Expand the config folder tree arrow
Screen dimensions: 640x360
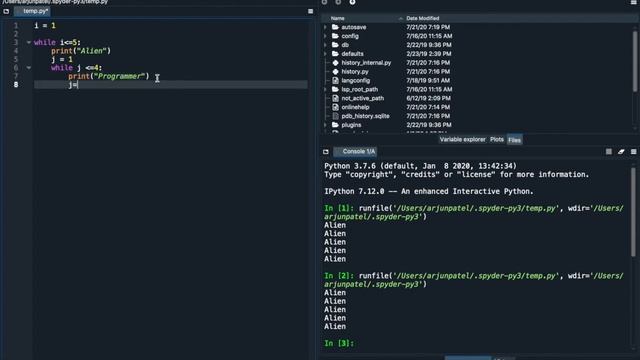click(325, 36)
